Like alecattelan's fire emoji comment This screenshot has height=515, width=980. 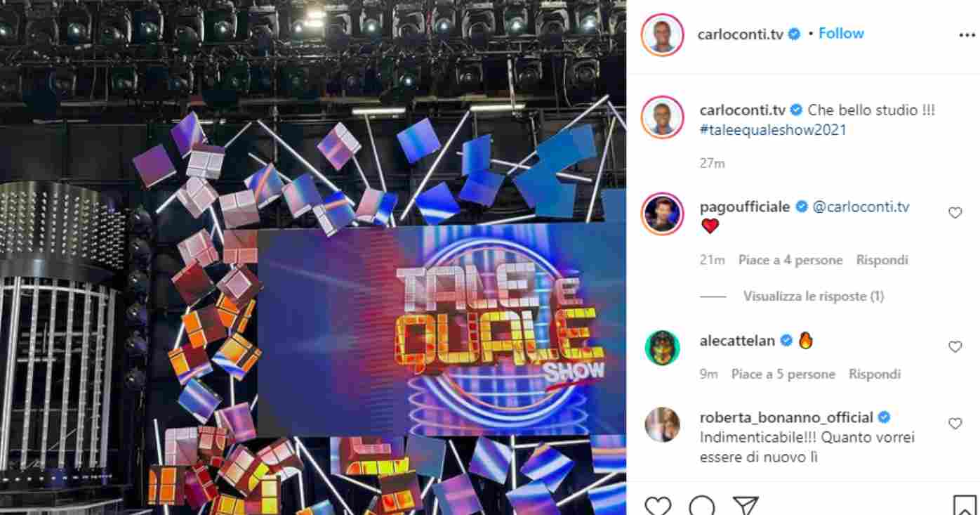(x=955, y=346)
